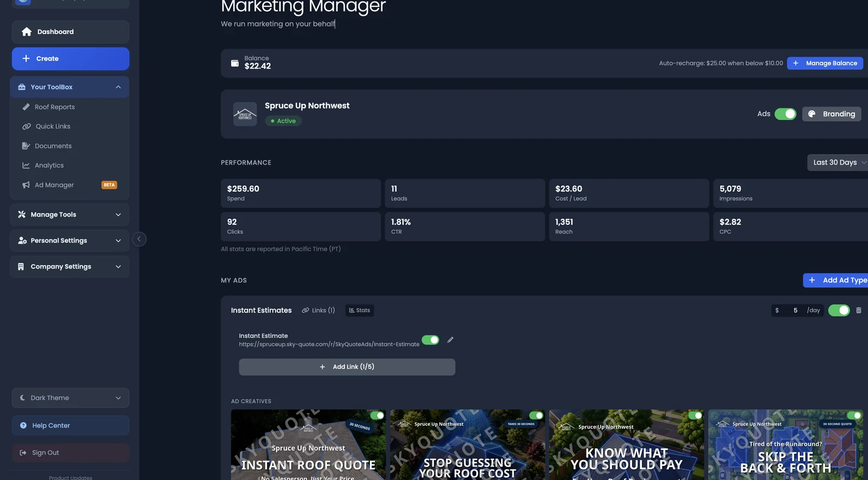Open the Last 30 Days dropdown

click(839, 162)
